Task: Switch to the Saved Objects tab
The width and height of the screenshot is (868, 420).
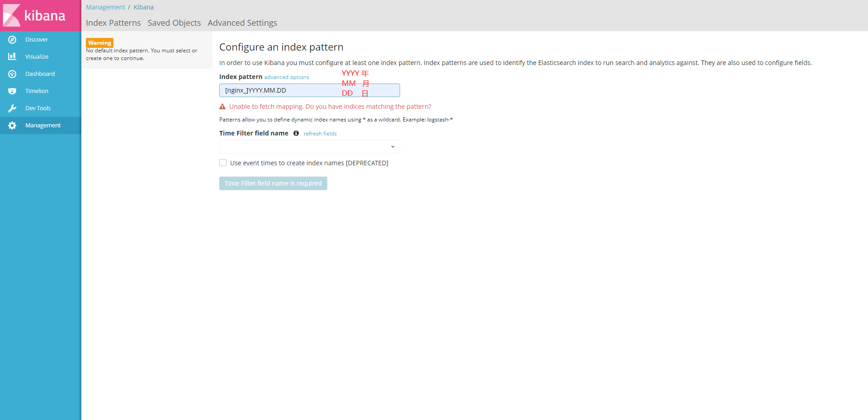Action: click(x=174, y=23)
